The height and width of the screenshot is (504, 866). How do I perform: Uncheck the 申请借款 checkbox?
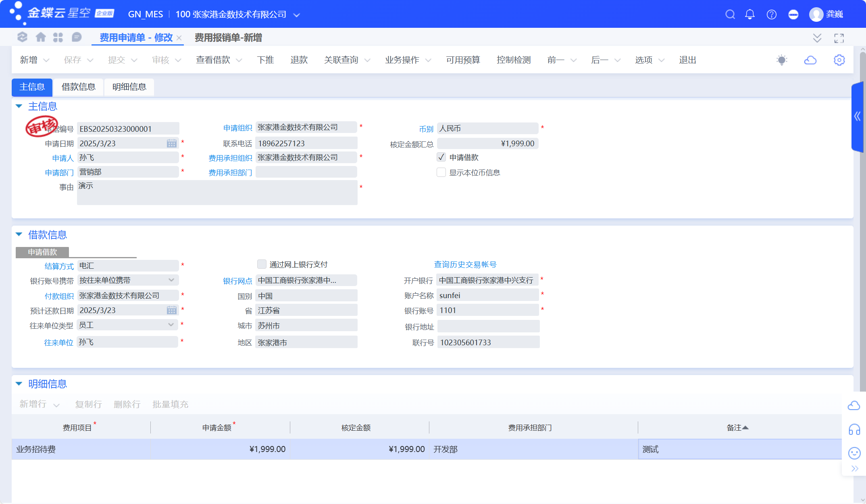click(x=441, y=157)
